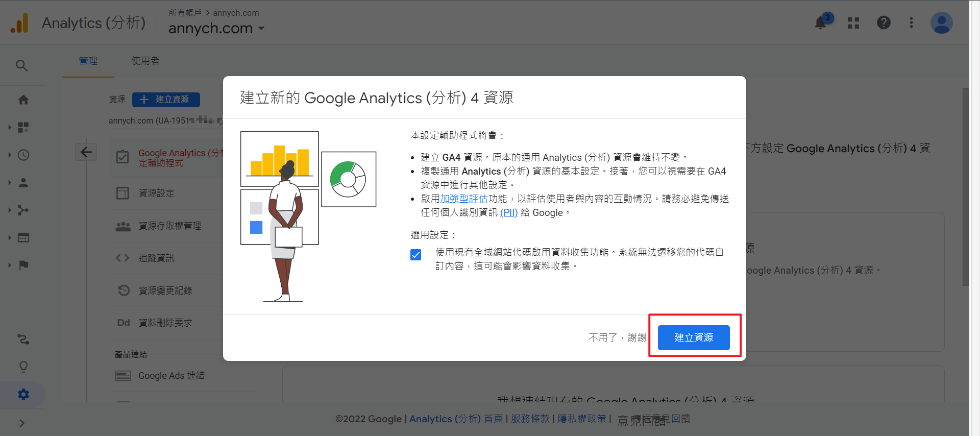Click the 所有帳戶 breadcrumb
980x436 pixels.
pos(185,13)
